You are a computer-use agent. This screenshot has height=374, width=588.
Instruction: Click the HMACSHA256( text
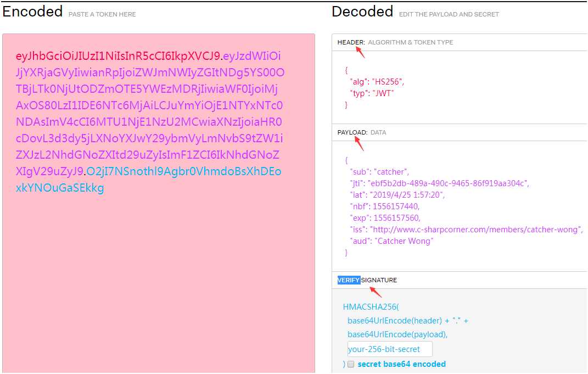click(371, 307)
